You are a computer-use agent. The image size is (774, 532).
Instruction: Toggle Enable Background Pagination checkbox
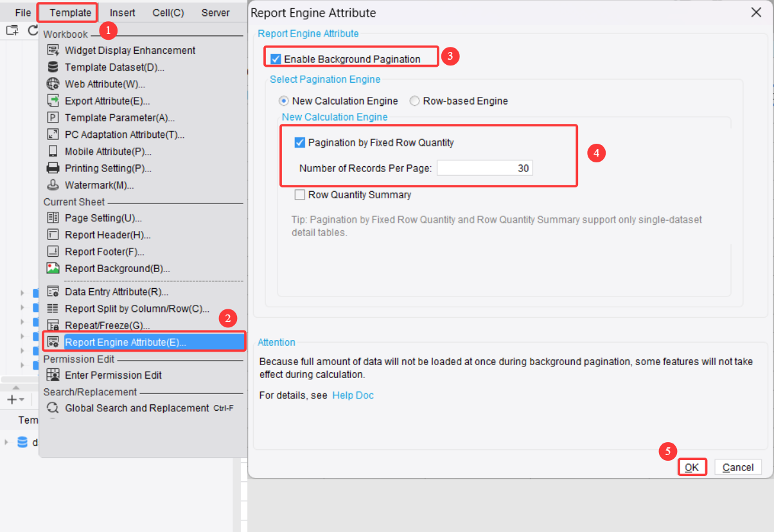click(276, 59)
